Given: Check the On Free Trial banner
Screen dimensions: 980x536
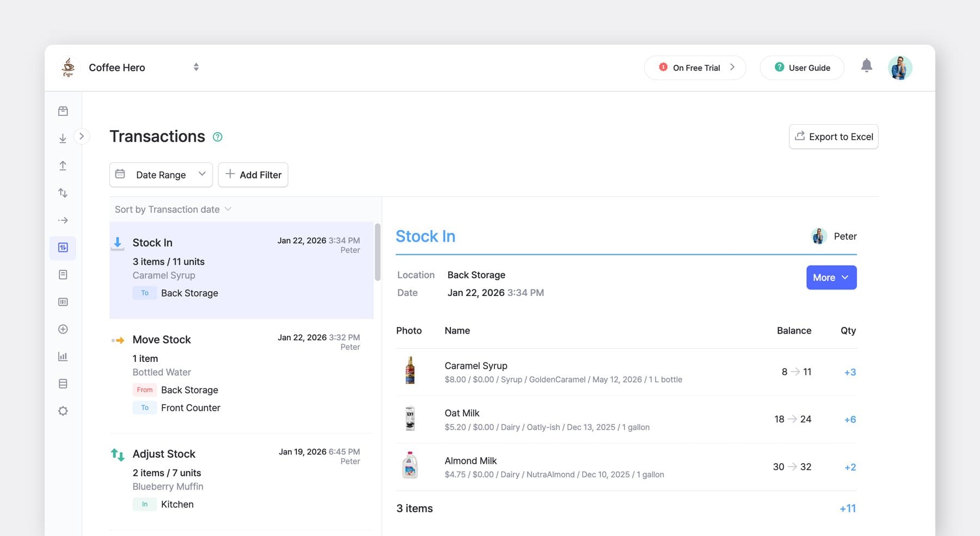Looking at the screenshot, I should click(x=695, y=67).
